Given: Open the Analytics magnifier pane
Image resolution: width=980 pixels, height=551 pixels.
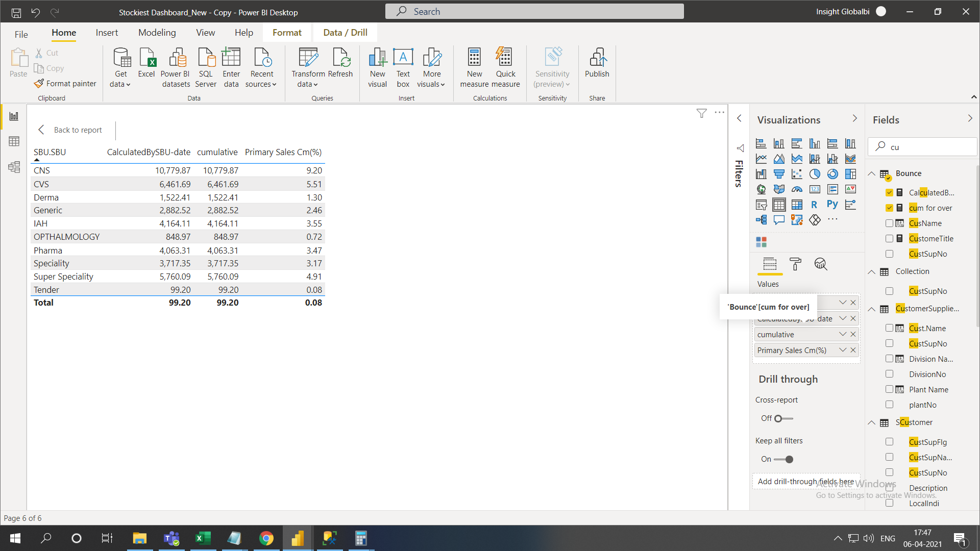Looking at the screenshot, I should (x=821, y=264).
